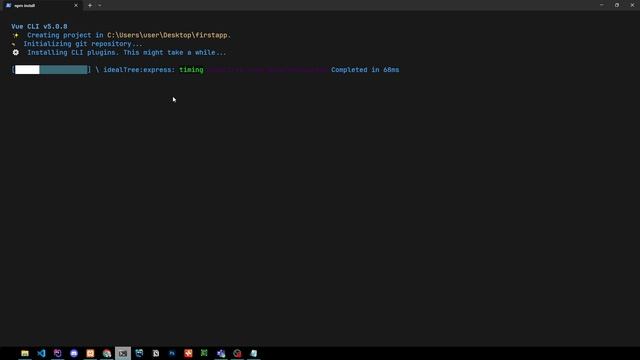640x360 pixels.
Task: Click the "Vue CLI v5.0.8" text
Action: pyautogui.click(x=39, y=27)
